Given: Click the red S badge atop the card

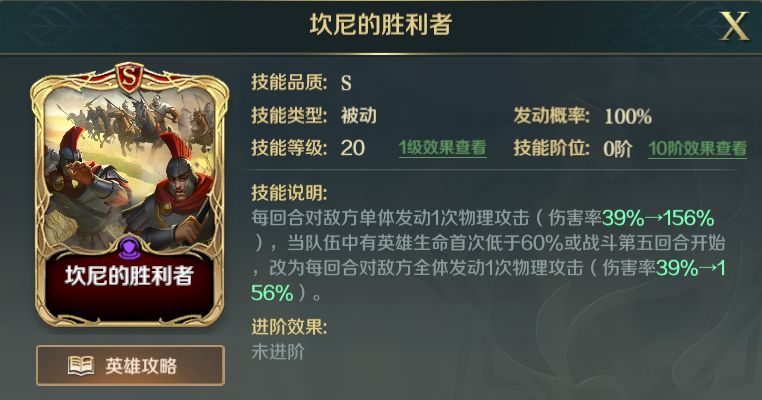Looking at the screenshot, I should 129,79.
